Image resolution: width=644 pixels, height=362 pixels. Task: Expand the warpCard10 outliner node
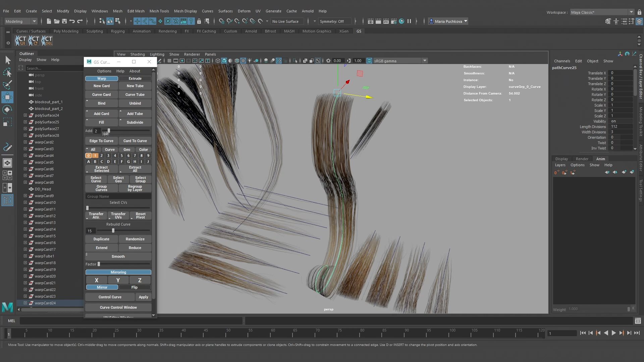pos(25,202)
